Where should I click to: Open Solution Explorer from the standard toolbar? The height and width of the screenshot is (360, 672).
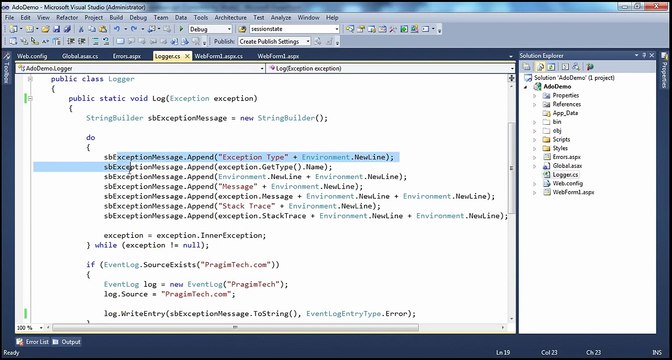point(350,29)
